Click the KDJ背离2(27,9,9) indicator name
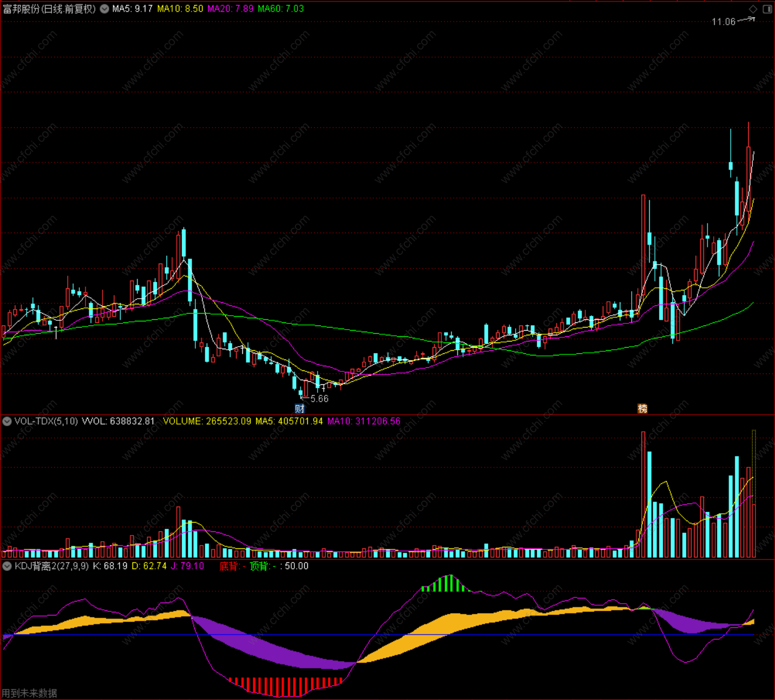775x700 pixels. (52, 566)
